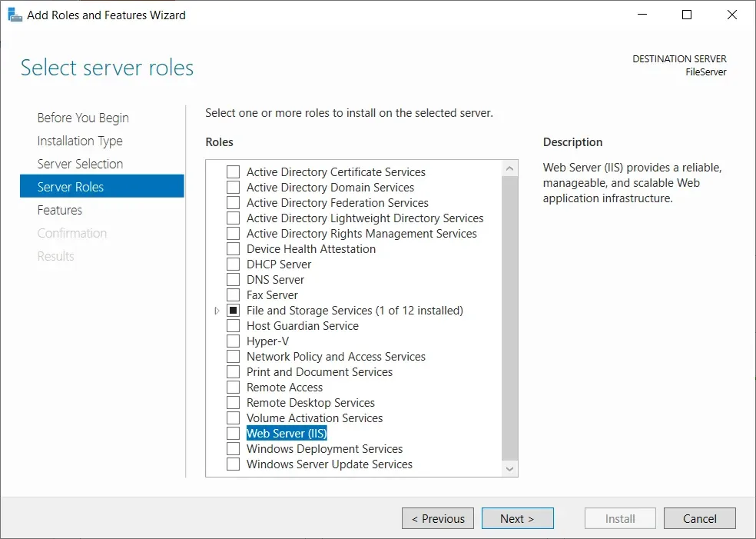Uncheck File and Storage Services
The width and height of the screenshot is (756, 539).
coord(233,310)
